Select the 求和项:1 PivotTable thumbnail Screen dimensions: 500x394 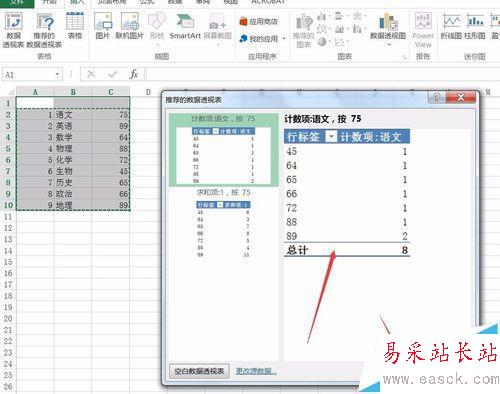coord(223,223)
